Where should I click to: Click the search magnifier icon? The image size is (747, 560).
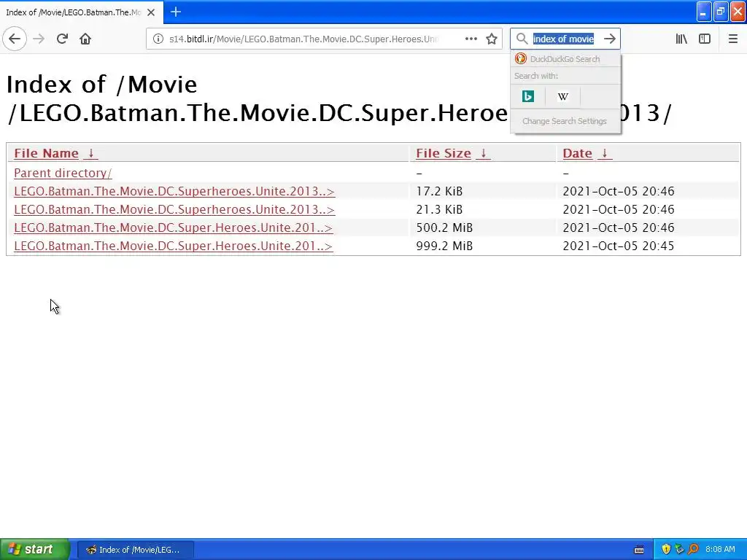coord(522,39)
